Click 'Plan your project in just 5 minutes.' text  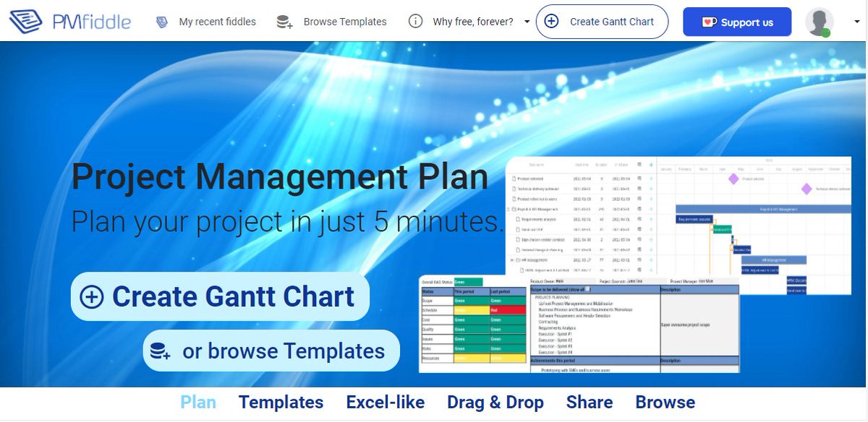click(x=288, y=221)
